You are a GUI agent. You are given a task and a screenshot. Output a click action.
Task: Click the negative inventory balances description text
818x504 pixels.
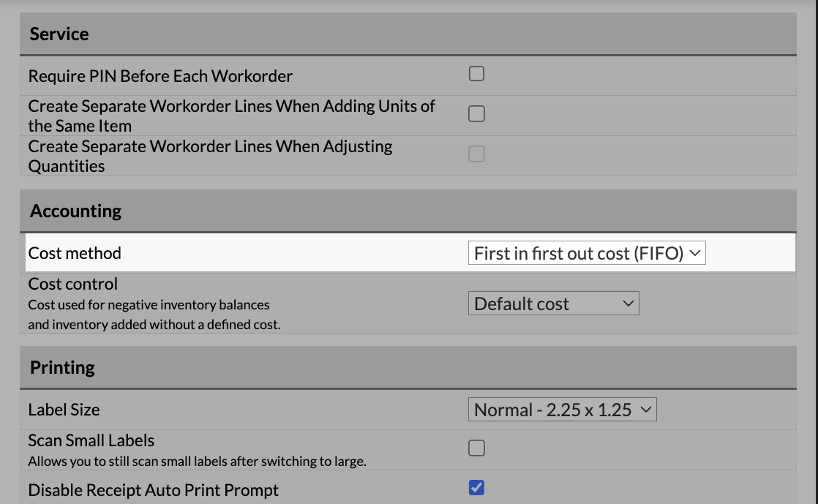[149, 304]
